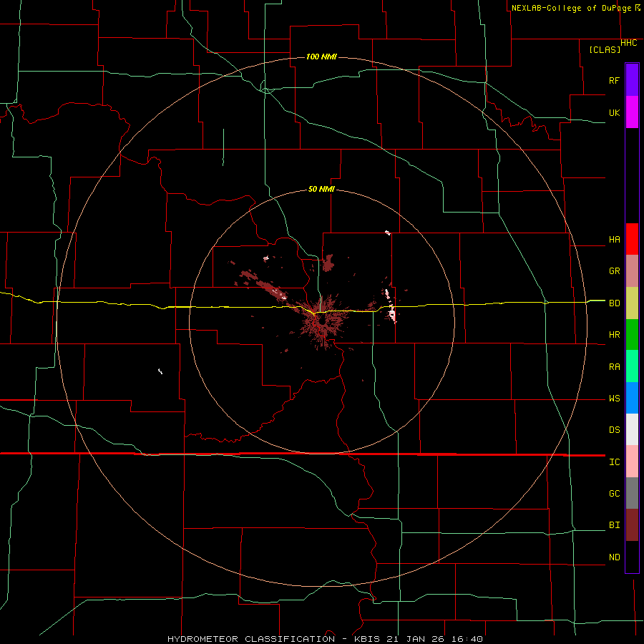The image size is (644, 644).
Task: Click the GC legend label
Action: (614, 493)
